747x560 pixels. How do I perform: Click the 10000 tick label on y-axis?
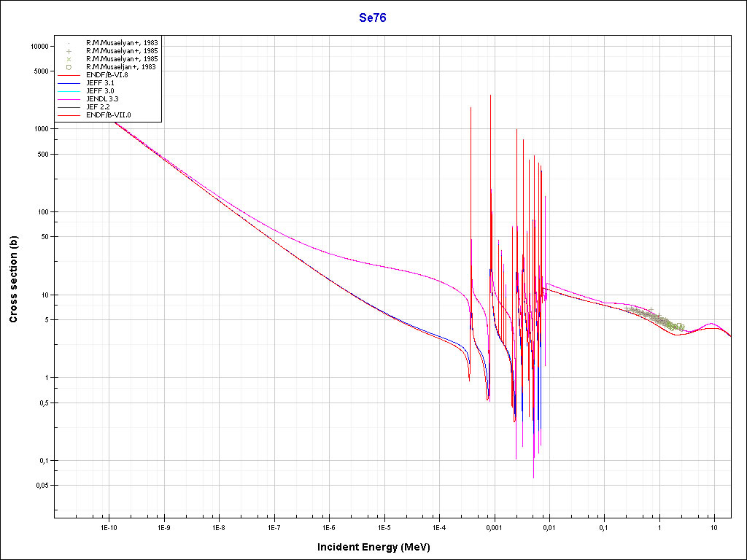pyautogui.click(x=37, y=46)
